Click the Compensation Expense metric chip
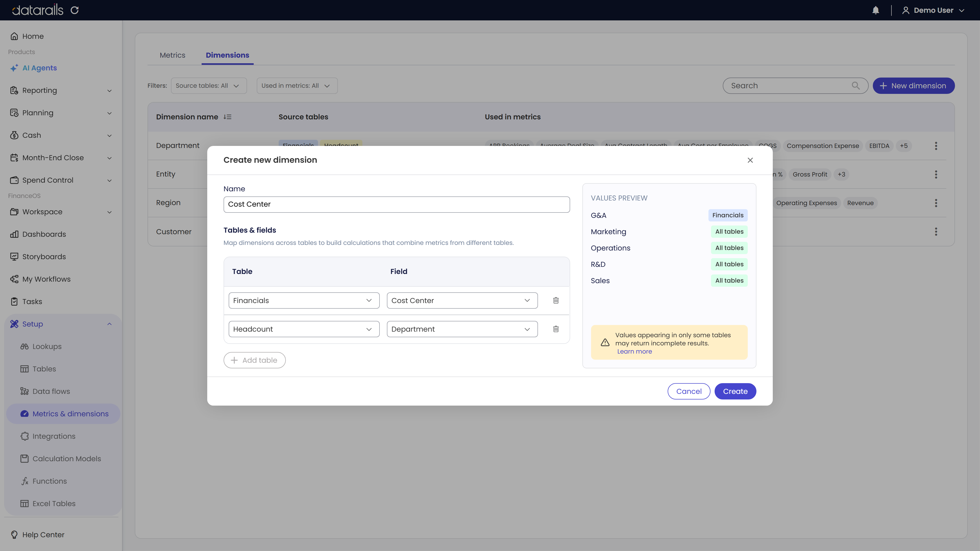The image size is (980, 551). [x=823, y=146]
